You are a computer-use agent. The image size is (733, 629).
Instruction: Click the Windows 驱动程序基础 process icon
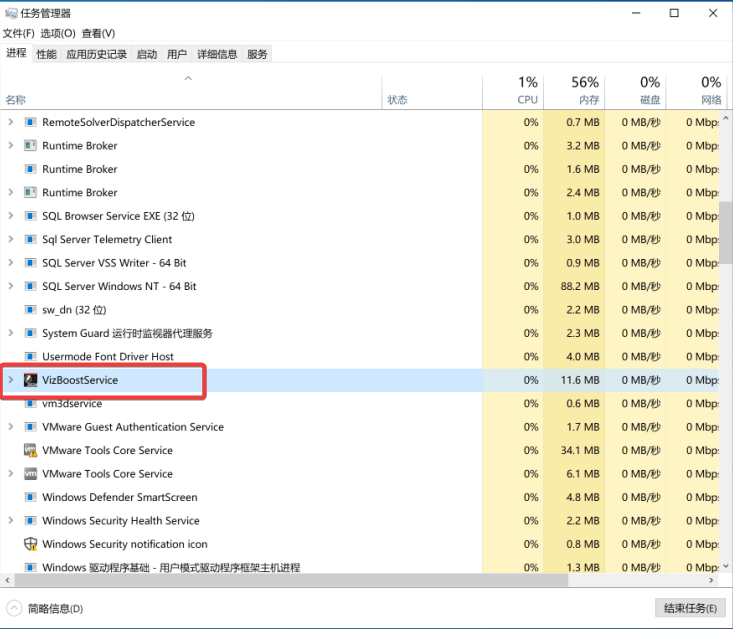[x=30, y=567]
